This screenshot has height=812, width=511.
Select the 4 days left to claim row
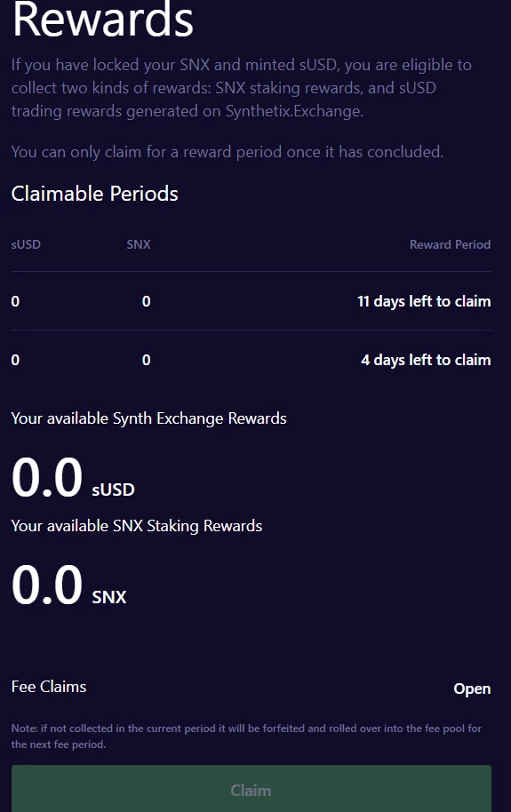tap(252, 360)
